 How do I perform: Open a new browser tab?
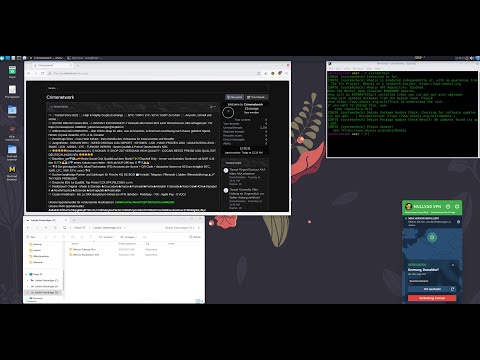tap(78, 65)
